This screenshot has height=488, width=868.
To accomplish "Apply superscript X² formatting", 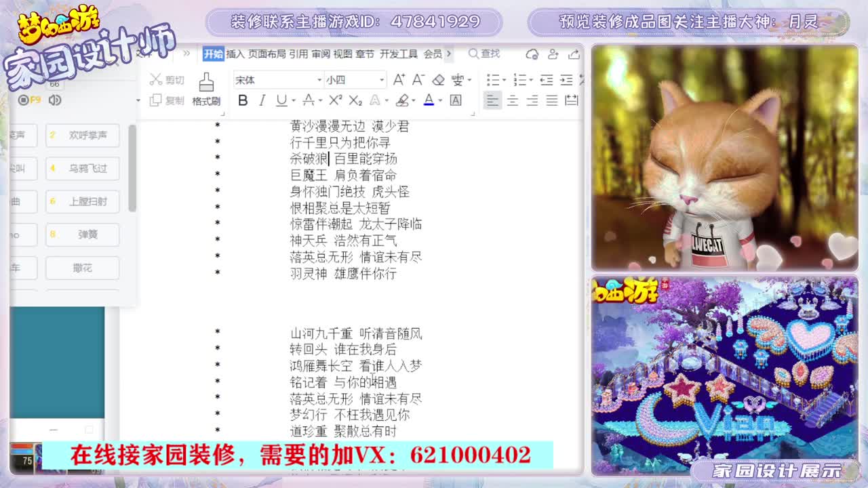I will click(x=335, y=100).
